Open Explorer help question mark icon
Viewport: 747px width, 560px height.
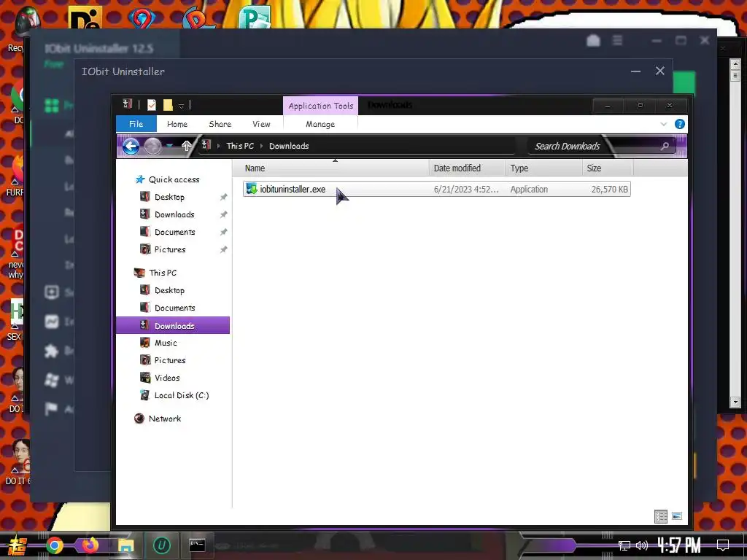pos(680,124)
